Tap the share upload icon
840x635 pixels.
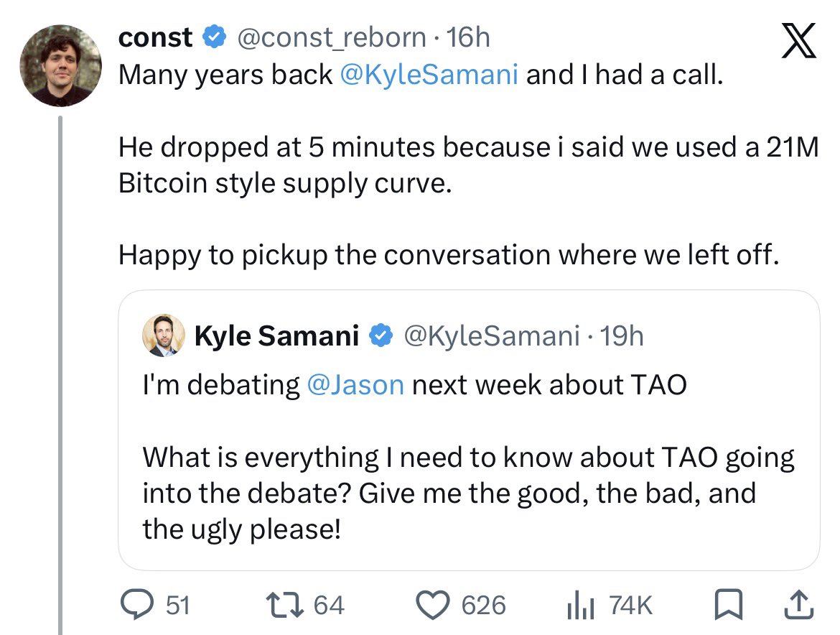(x=796, y=605)
